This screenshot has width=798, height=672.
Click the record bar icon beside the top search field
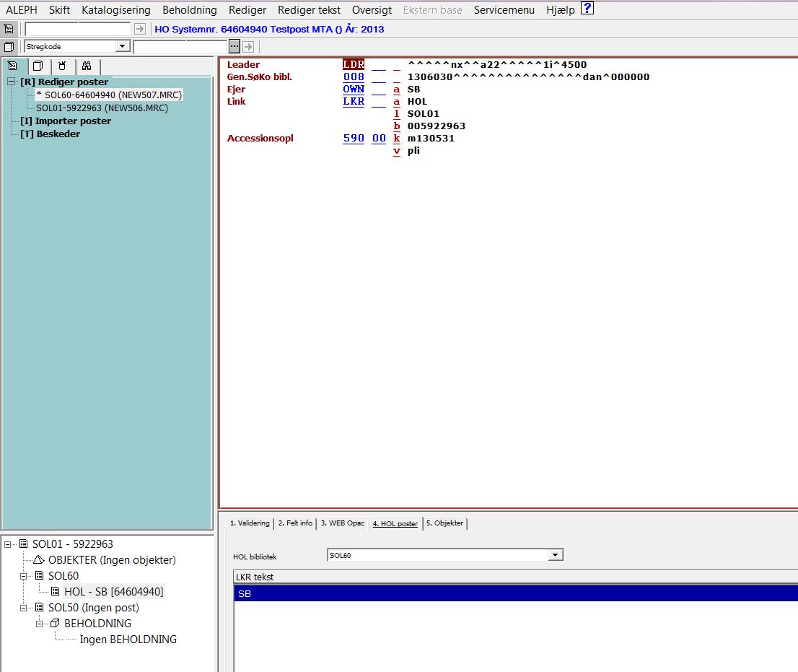click(x=9, y=30)
